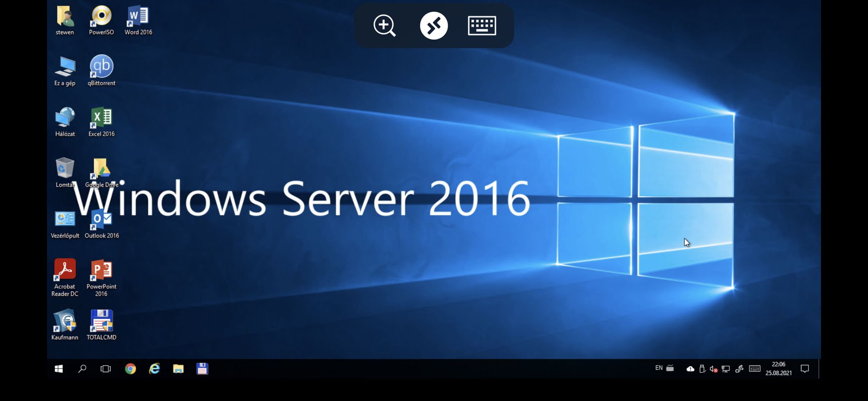868x401 pixels.
Task: Open the clock showing 22:06 25.08.2021
Action: 778,369
